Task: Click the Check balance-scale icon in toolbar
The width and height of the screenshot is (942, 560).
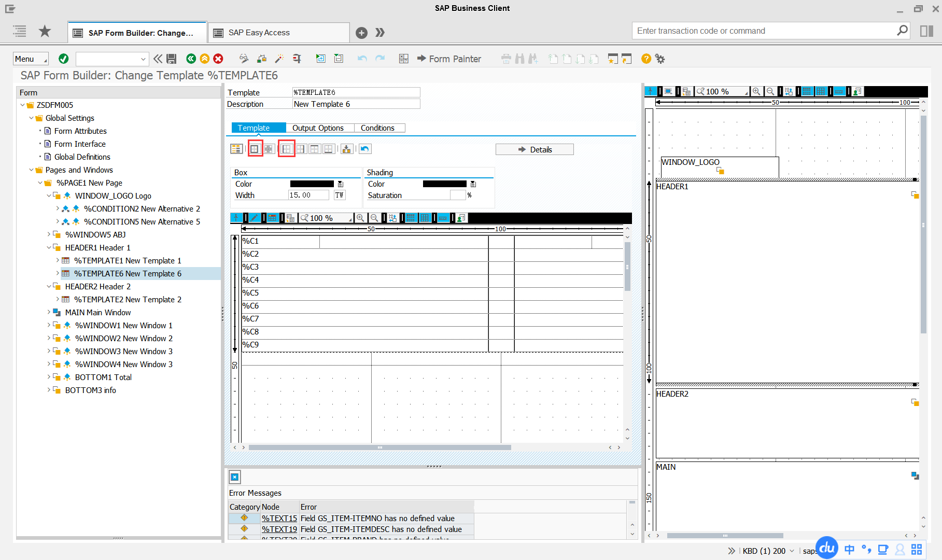Action: (262, 59)
